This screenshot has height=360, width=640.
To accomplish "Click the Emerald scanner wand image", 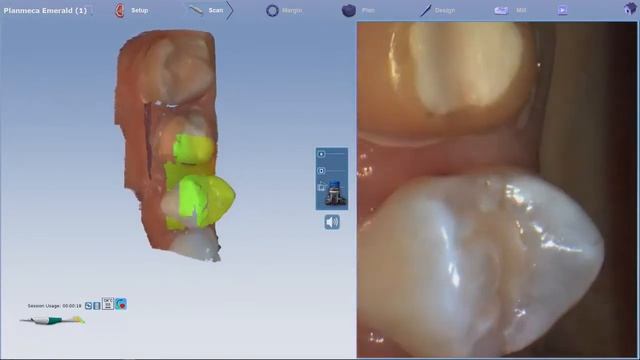I will [x=52, y=321].
